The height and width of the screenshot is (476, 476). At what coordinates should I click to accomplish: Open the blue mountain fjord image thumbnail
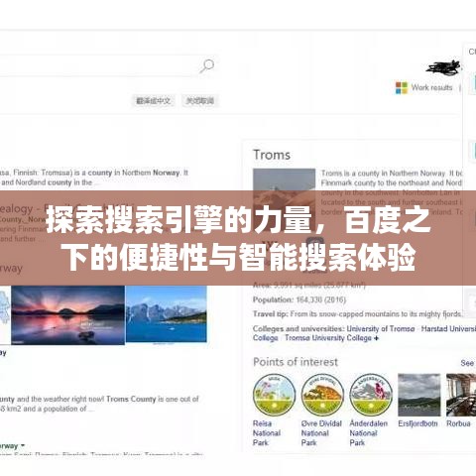click(x=167, y=314)
